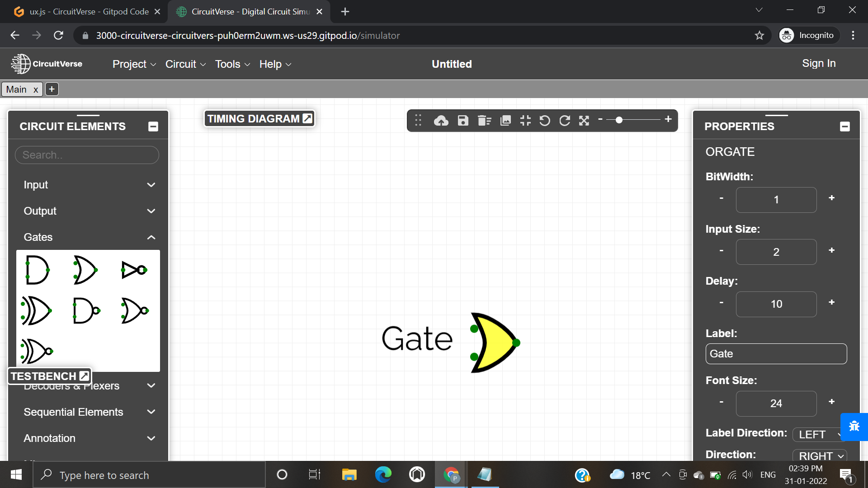Click the fullscreen toggle icon
868x488 pixels.
(x=584, y=121)
